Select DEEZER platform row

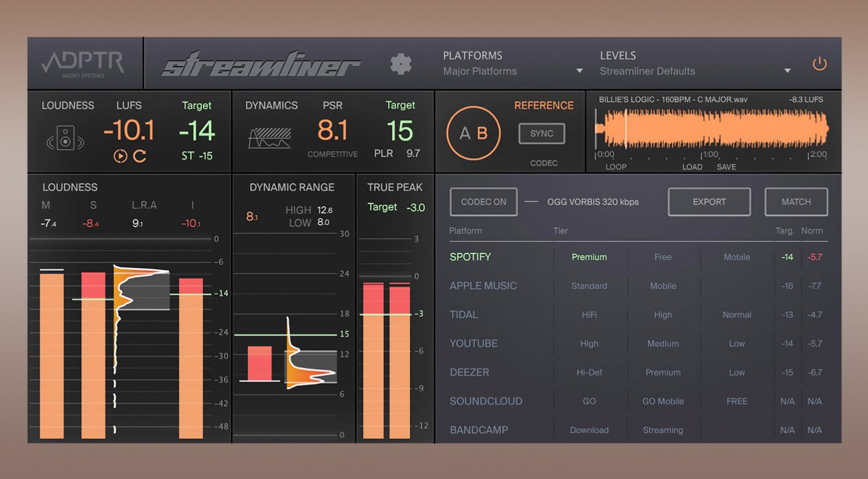tap(469, 372)
